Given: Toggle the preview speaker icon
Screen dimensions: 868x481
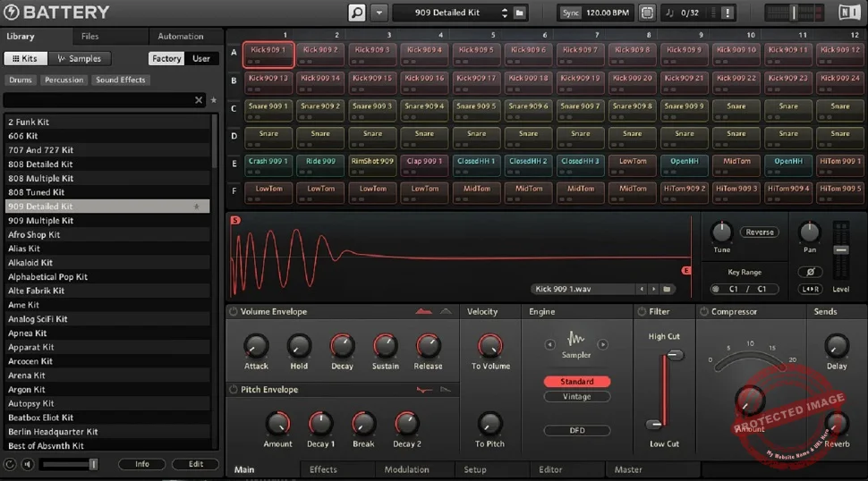Looking at the screenshot, I should (27, 464).
